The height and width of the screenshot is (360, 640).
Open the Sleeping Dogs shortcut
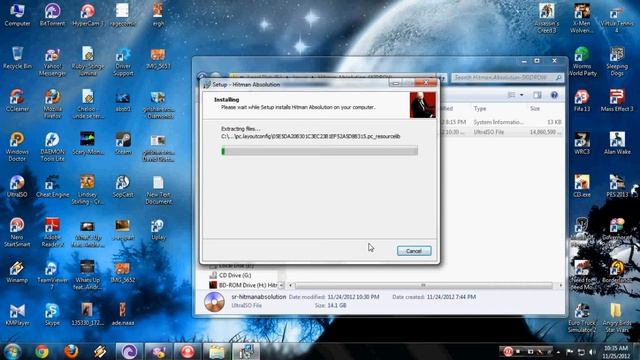click(x=617, y=61)
